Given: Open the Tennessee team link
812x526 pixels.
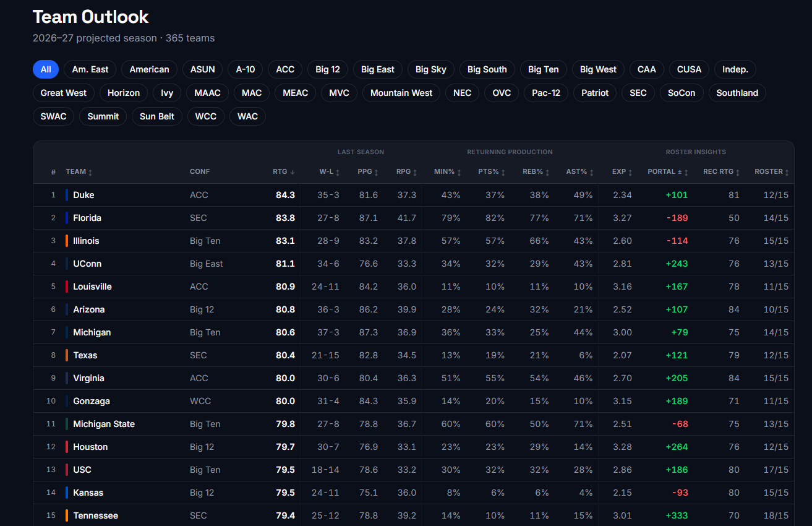Looking at the screenshot, I should point(96,515).
